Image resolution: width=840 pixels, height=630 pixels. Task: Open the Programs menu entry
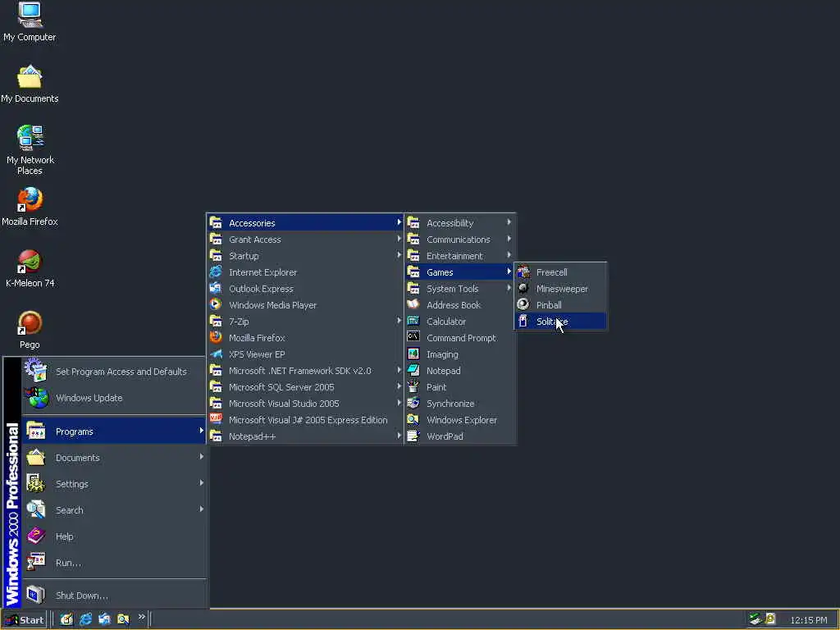click(x=113, y=431)
